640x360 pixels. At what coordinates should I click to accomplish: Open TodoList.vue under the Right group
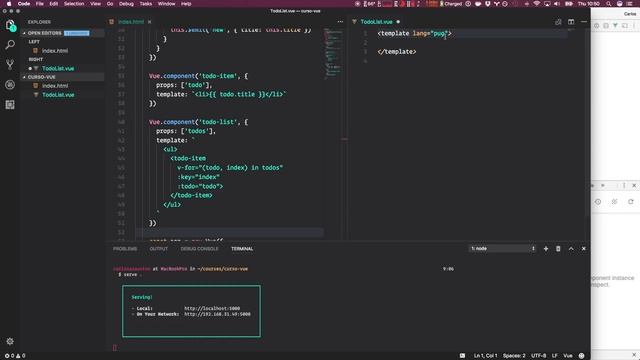pyautogui.click(x=58, y=69)
